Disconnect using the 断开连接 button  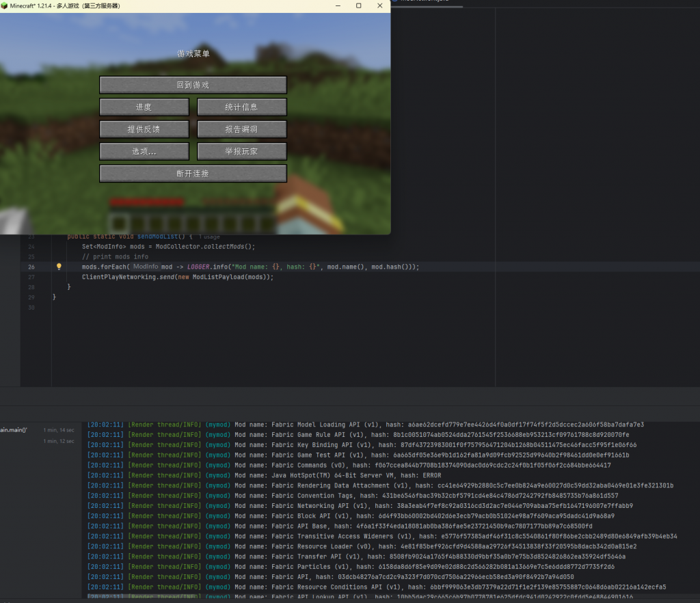click(193, 174)
